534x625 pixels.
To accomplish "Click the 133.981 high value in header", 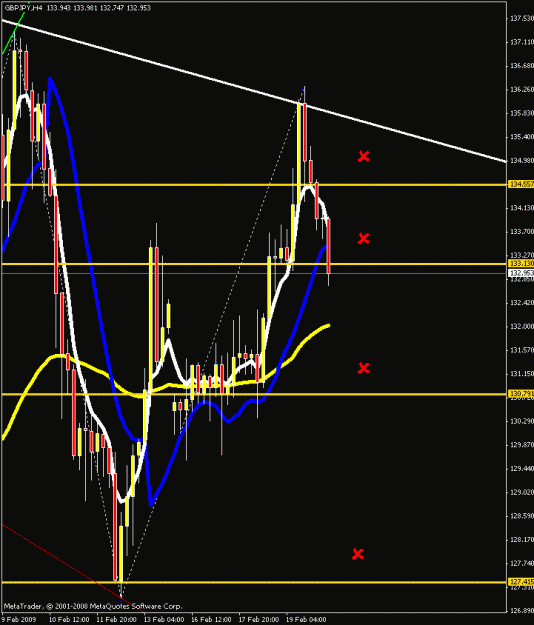I will tap(85, 8).
